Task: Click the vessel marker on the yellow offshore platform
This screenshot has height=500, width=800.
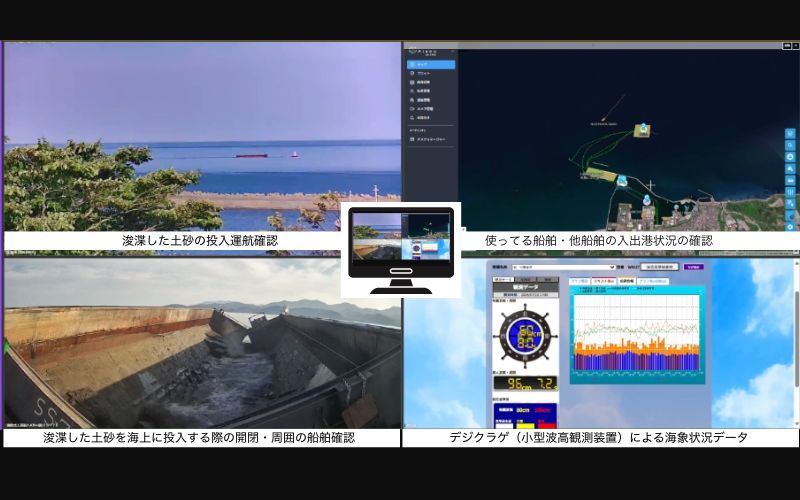Action: [x=641, y=129]
